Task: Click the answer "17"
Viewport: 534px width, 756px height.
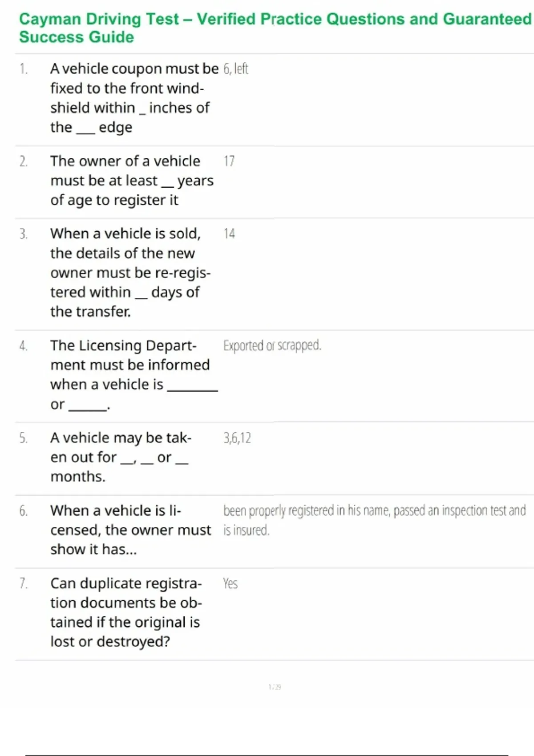Action: pos(229,161)
